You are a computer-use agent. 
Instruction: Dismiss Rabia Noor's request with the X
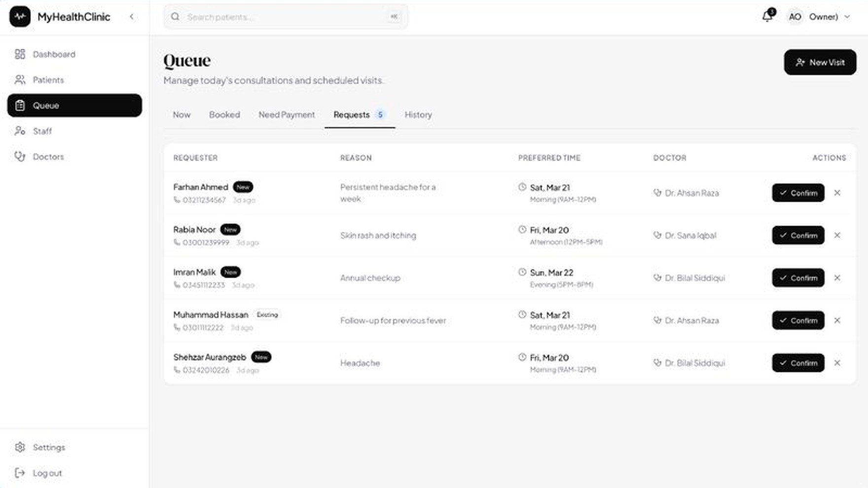[837, 235]
